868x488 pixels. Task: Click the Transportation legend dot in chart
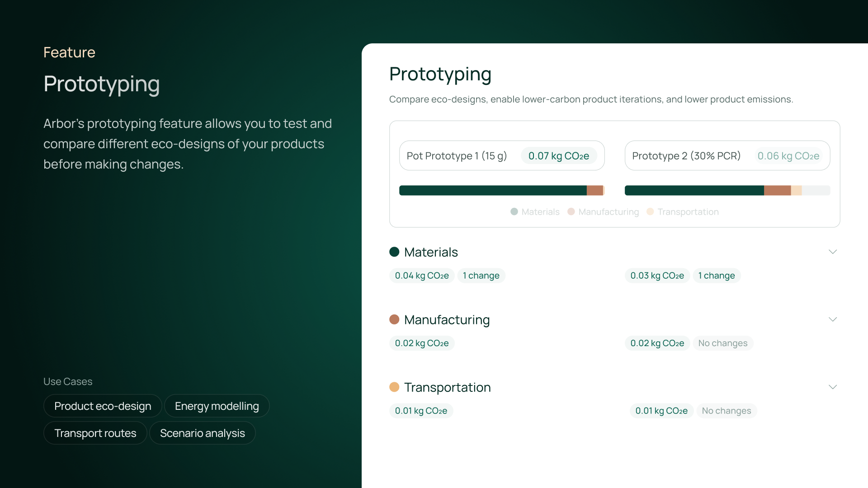coord(650,211)
